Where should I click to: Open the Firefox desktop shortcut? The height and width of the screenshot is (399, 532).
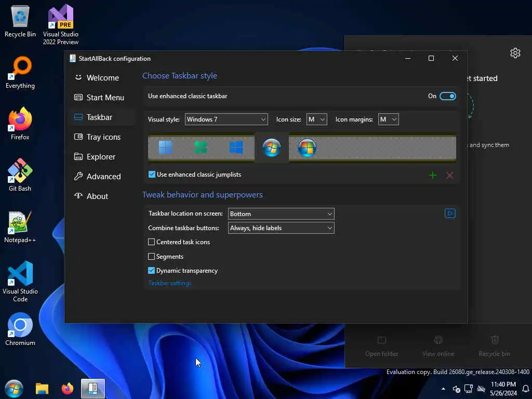point(20,124)
